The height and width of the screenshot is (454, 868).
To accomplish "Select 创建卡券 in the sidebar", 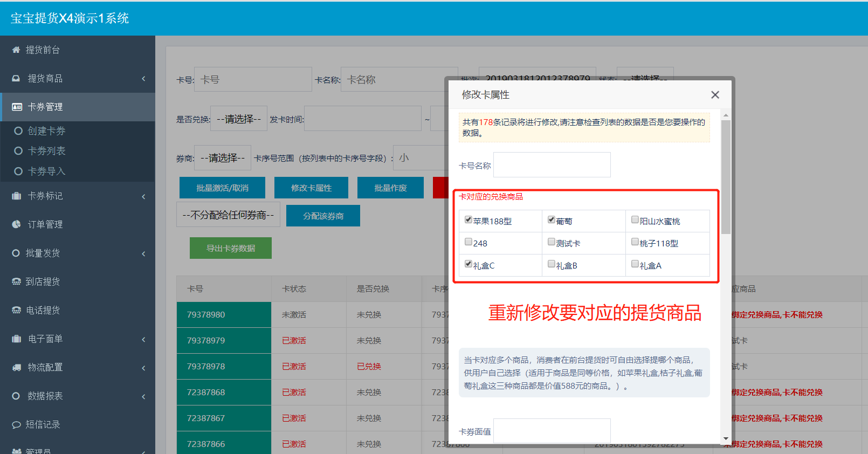I will pyautogui.click(x=46, y=131).
